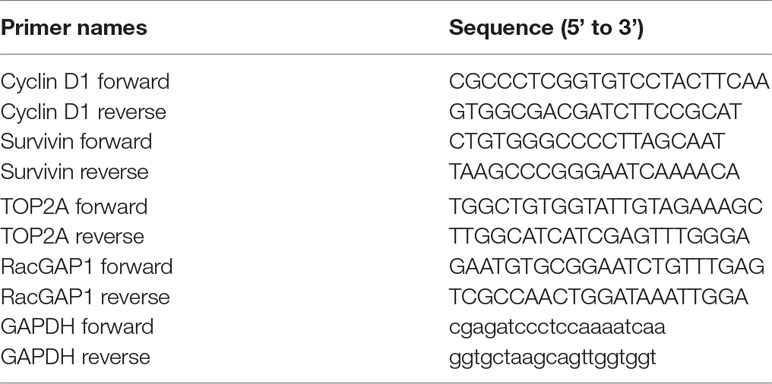Click the Survivin forward primer name
Image resolution: width=772 pixels, height=384 pixels.
coord(76,142)
